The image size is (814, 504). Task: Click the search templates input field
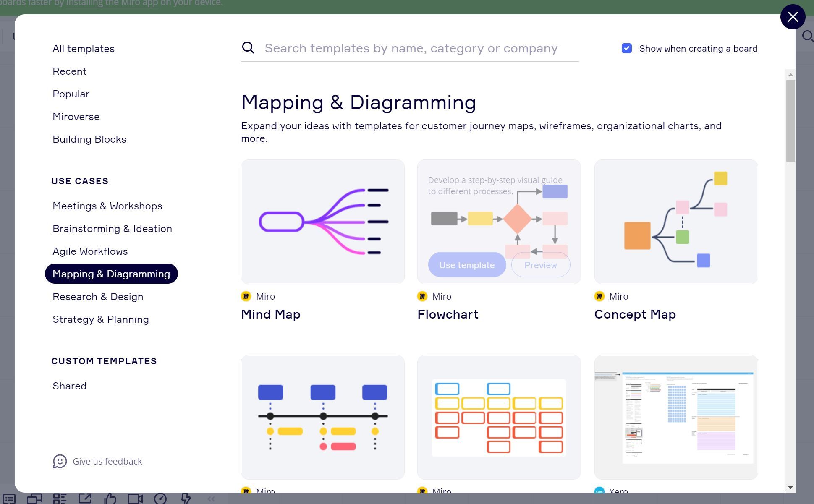(x=411, y=48)
